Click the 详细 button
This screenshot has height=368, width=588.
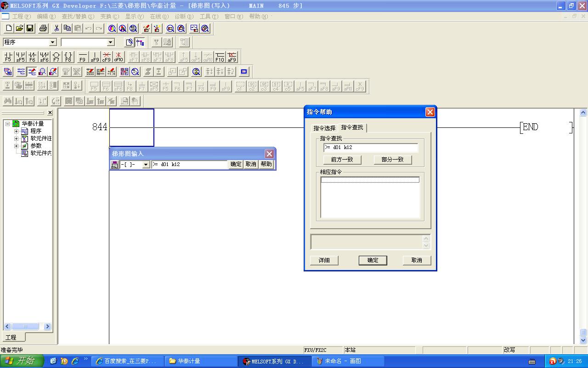point(324,260)
